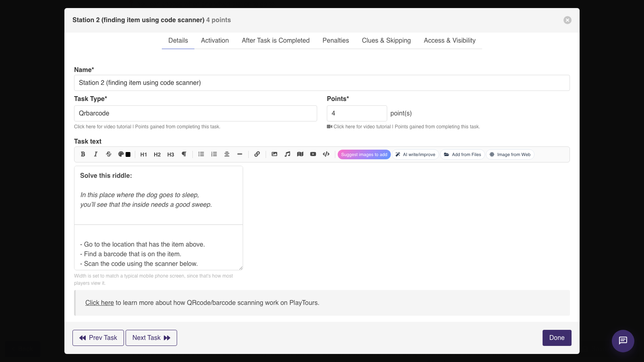The image size is (644, 362).
Task: Click the paragraph pilcrow icon
Action: (x=184, y=154)
